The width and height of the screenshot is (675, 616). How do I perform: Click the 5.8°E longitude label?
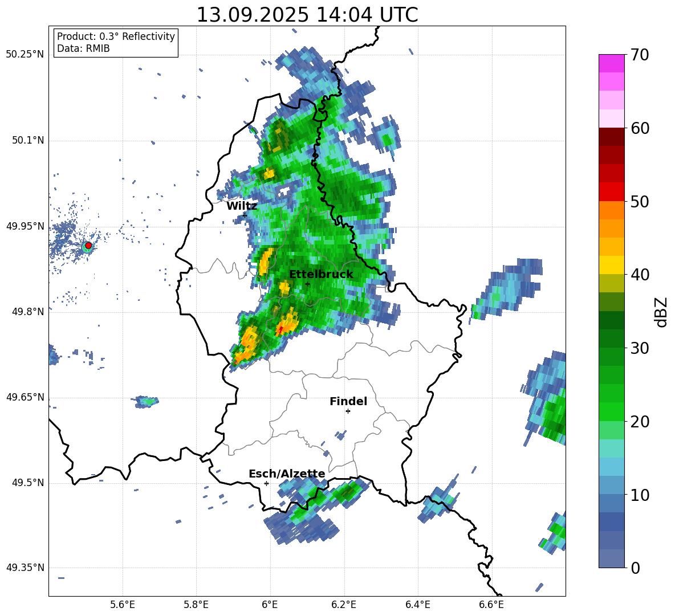click(x=196, y=605)
